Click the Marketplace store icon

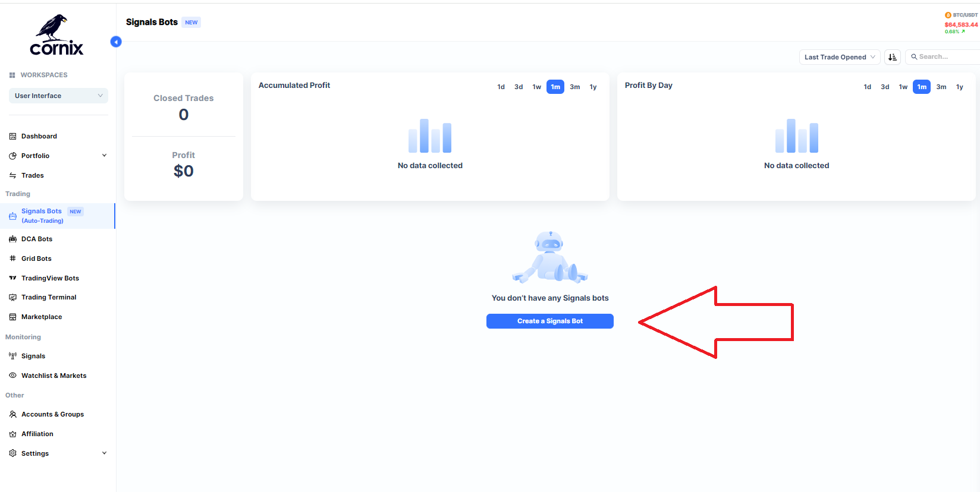(12, 317)
